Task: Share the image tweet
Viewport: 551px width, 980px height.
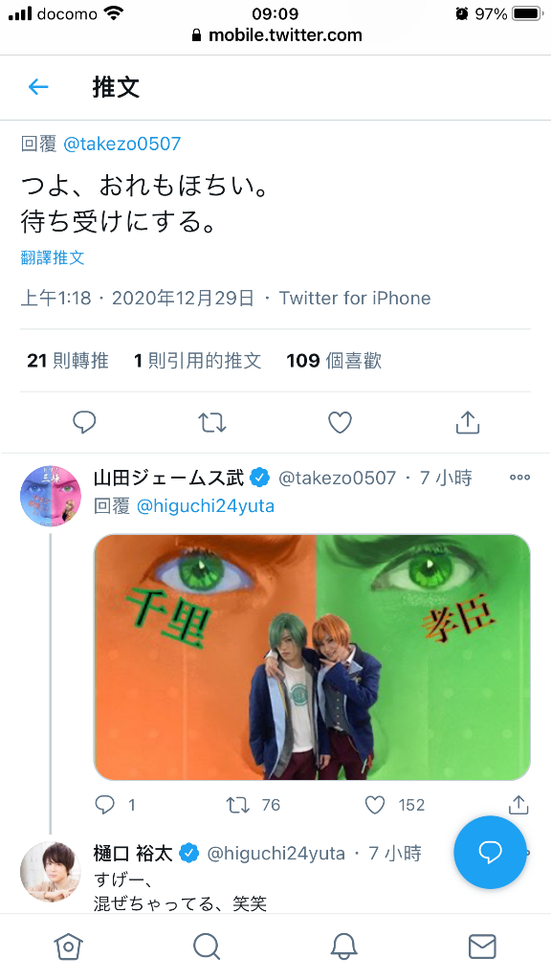Action: tap(518, 804)
